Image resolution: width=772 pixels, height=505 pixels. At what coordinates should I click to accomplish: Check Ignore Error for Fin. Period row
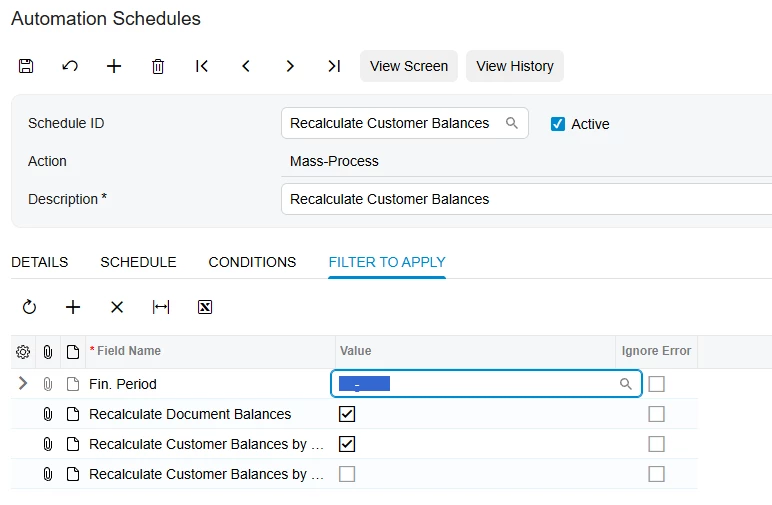click(656, 384)
